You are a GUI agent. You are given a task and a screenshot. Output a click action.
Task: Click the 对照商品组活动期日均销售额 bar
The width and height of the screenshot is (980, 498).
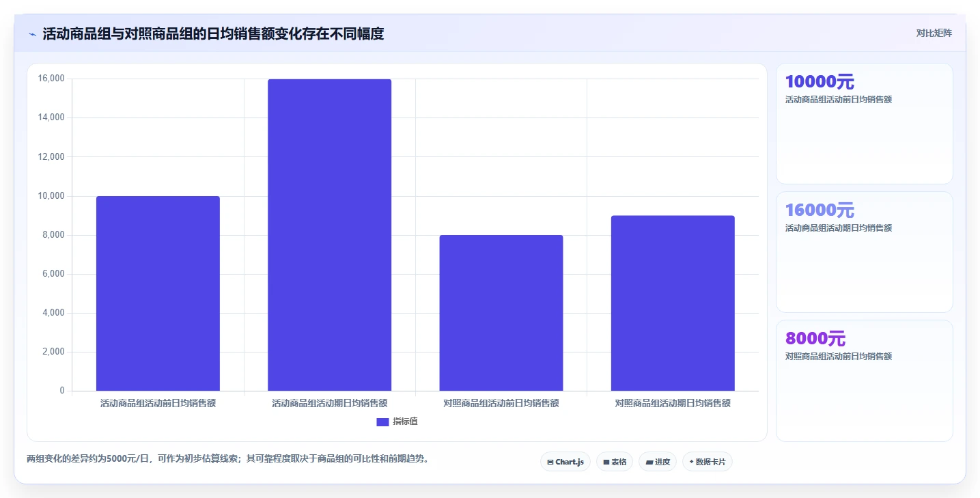click(673, 303)
